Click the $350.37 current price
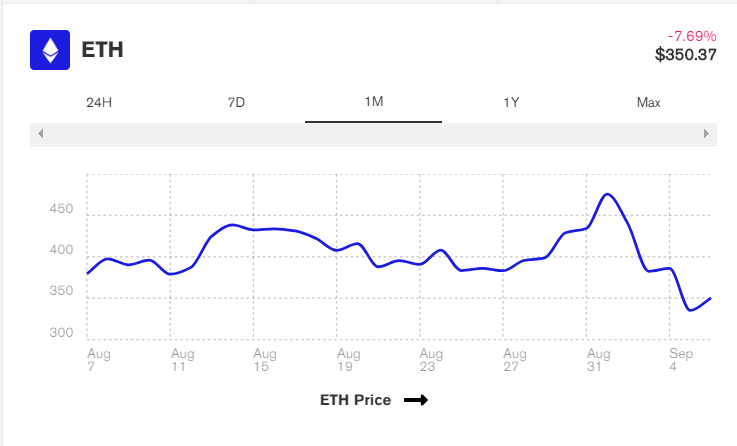 (685, 55)
